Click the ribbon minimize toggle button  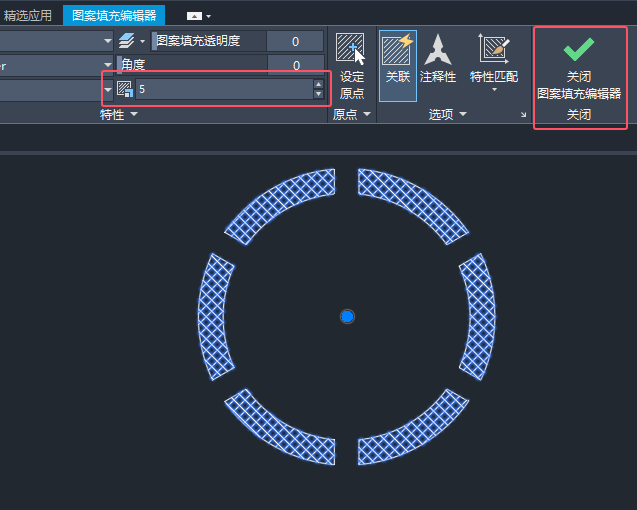[194, 16]
